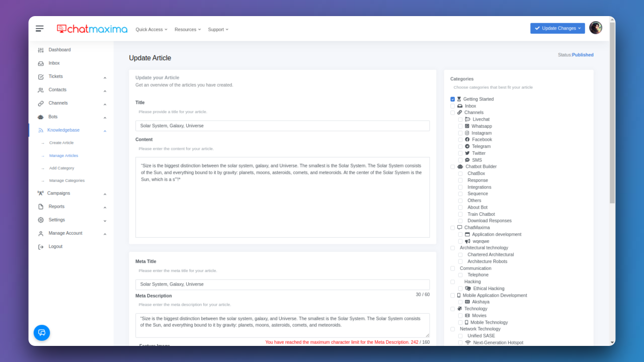Screen dimensions: 644x362
Task: Expand the Contacts sidebar chevron
Action: (105, 92)
